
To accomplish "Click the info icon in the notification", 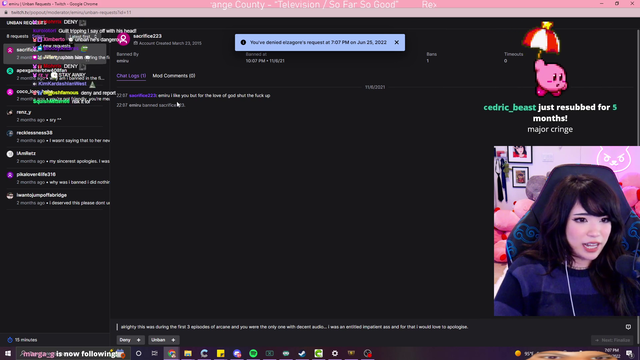I will (x=243, y=42).
